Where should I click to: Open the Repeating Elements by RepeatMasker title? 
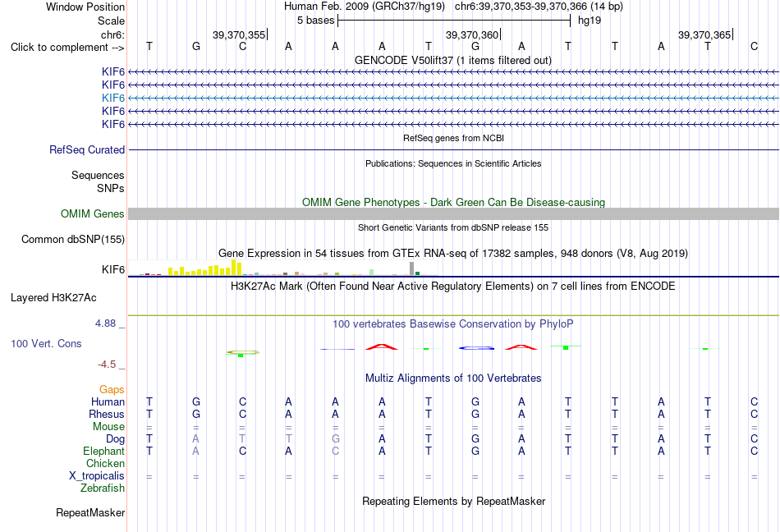pyautogui.click(x=453, y=501)
